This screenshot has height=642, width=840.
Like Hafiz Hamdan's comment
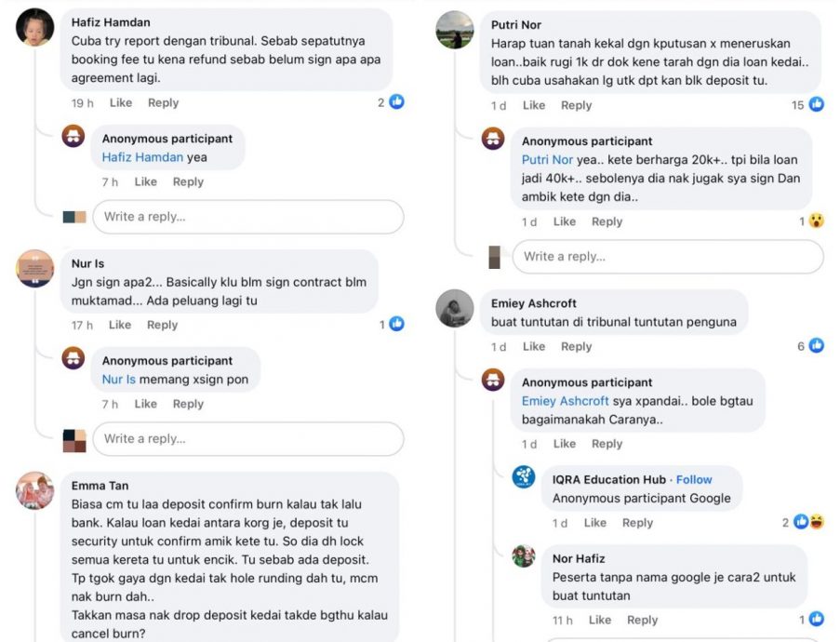[121, 103]
